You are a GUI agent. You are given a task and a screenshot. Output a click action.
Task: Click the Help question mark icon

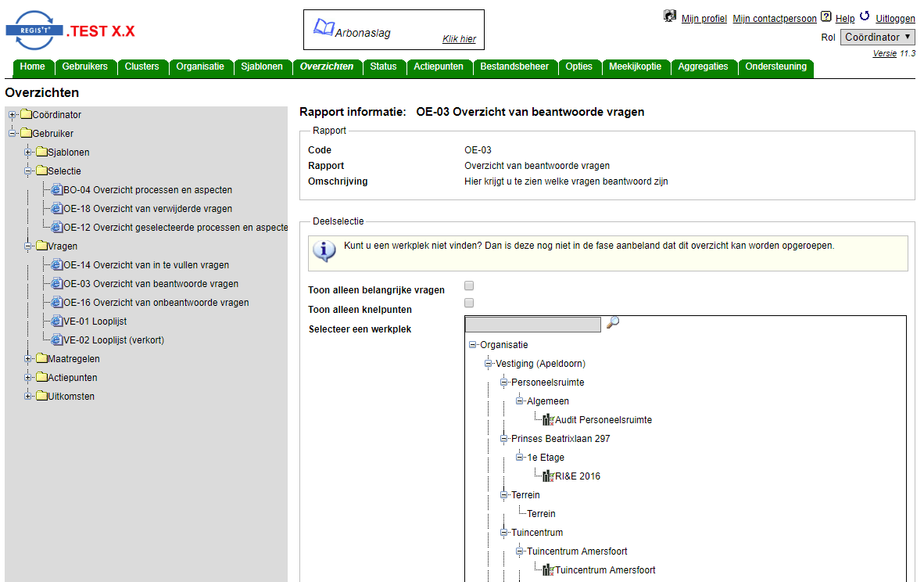click(826, 16)
